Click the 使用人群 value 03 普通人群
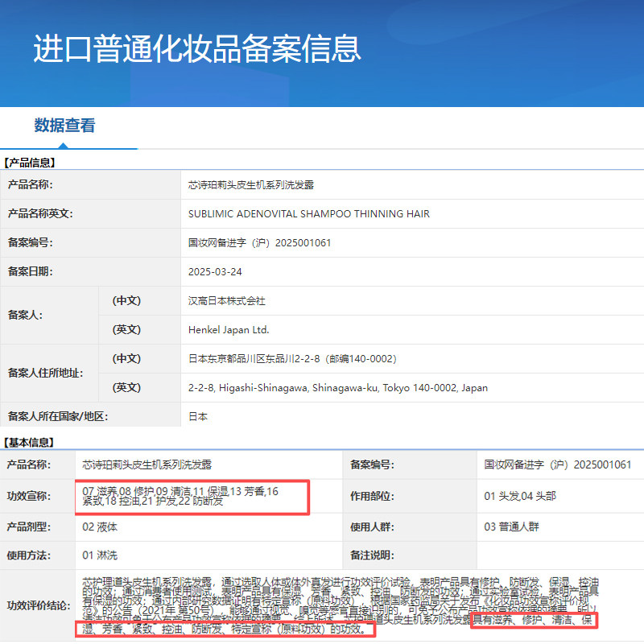 [511, 527]
